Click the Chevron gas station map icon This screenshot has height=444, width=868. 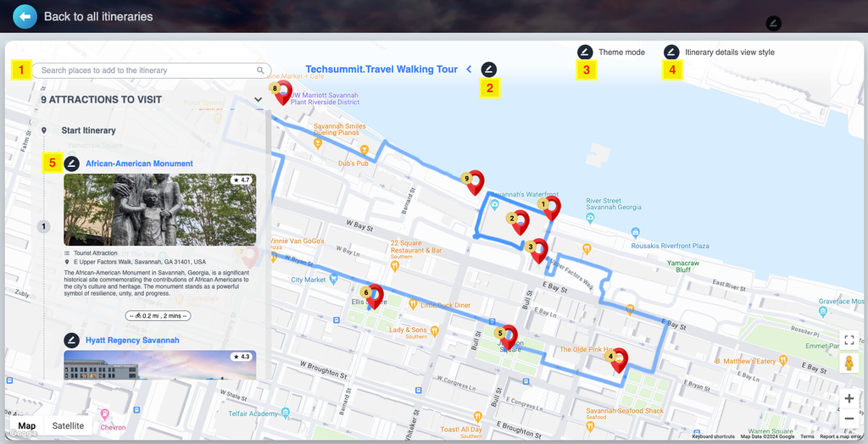click(104, 414)
